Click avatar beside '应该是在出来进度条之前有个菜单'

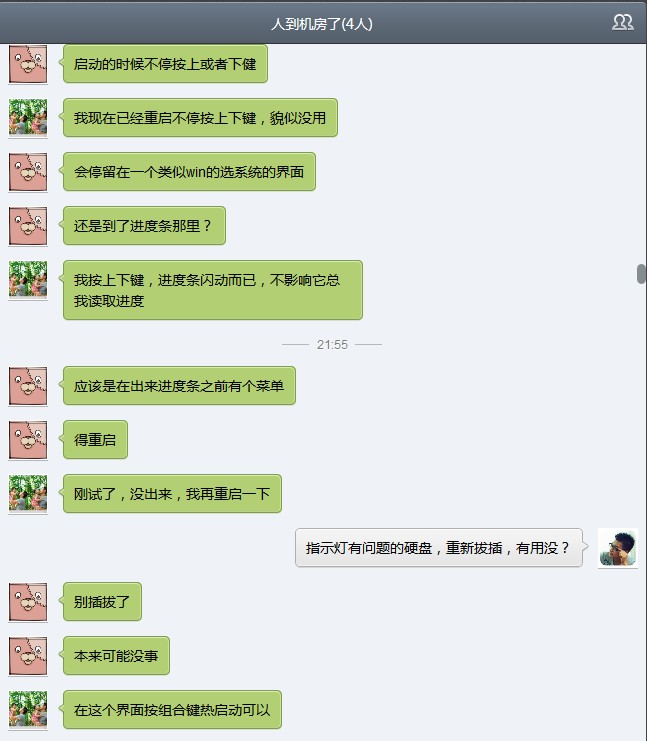coord(28,386)
